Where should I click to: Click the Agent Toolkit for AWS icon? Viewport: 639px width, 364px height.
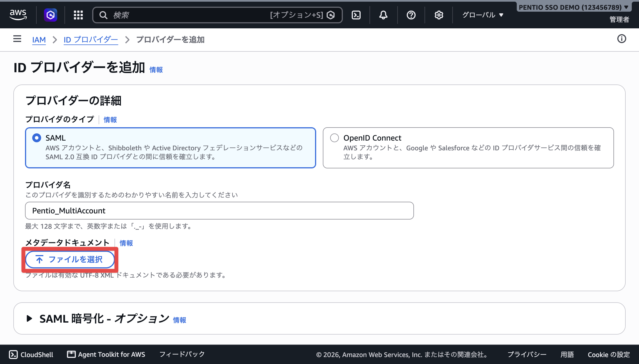pos(71,354)
